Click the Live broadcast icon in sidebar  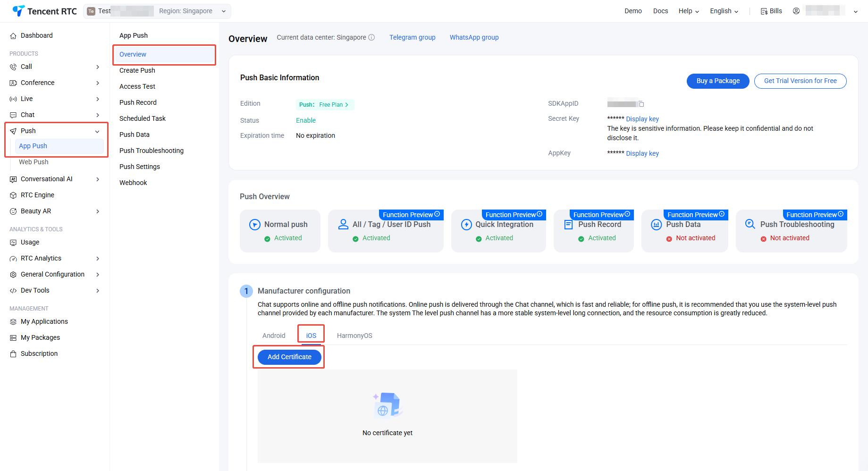click(13, 99)
